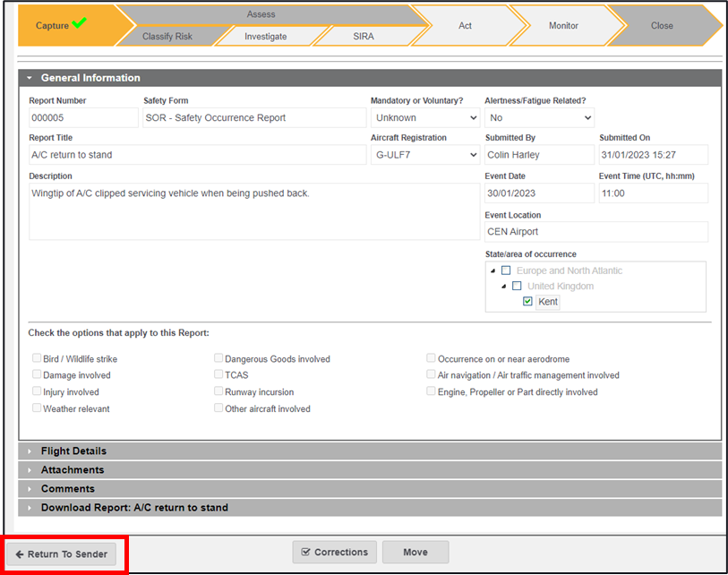Click into the Report Title field

(x=197, y=155)
